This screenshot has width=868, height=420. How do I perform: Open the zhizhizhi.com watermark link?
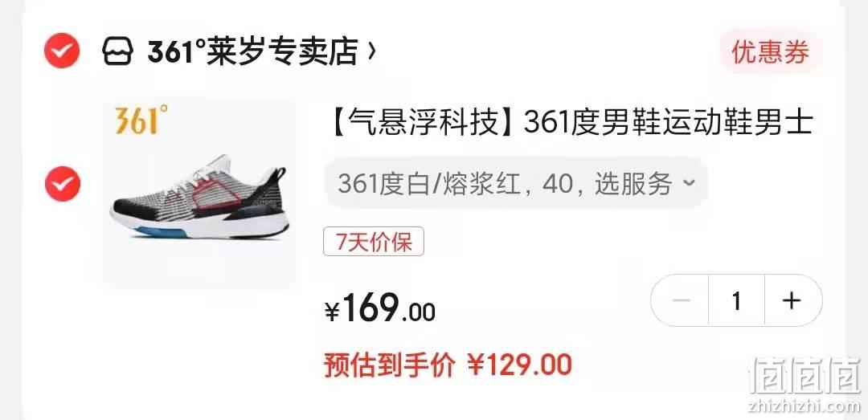coord(805,406)
